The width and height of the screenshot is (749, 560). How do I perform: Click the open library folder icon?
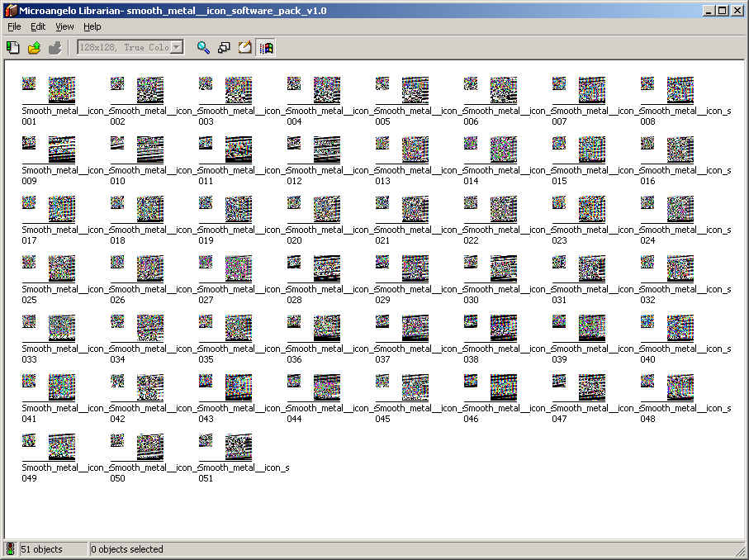click(35, 47)
